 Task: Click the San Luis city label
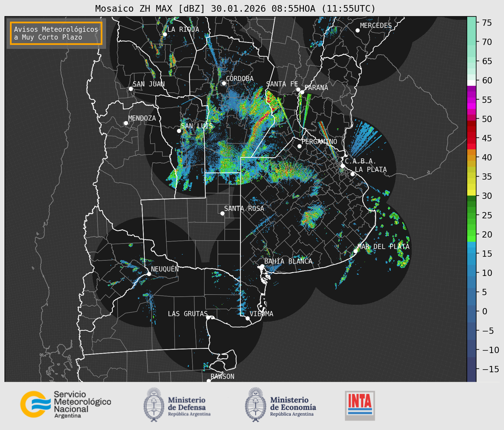pos(197,126)
